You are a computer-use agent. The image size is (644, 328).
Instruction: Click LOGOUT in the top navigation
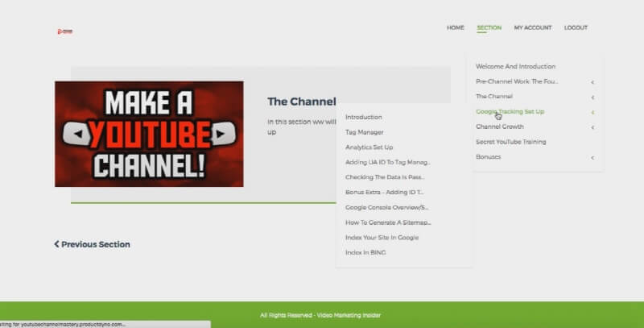pos(576,27)
